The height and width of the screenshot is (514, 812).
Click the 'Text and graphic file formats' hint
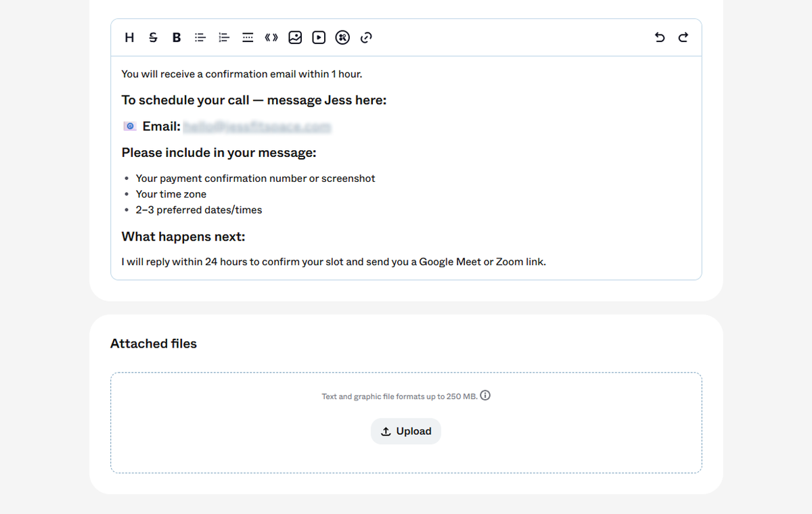[x=399, y=396]
